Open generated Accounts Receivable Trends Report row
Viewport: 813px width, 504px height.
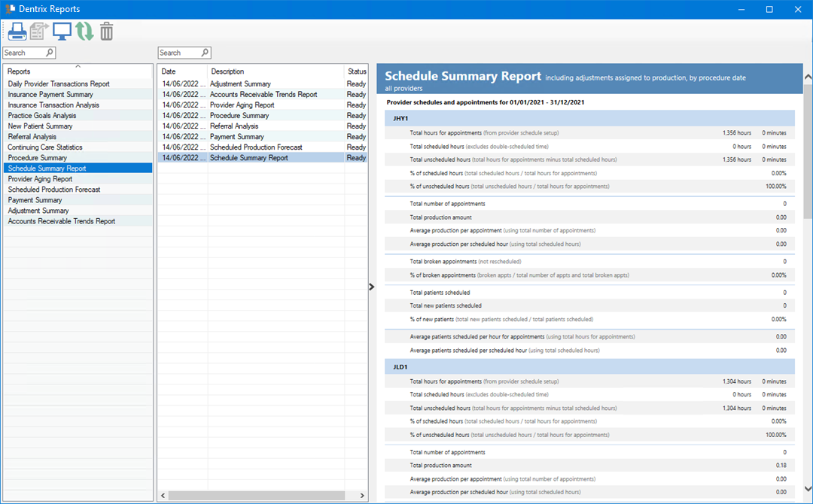263,94
